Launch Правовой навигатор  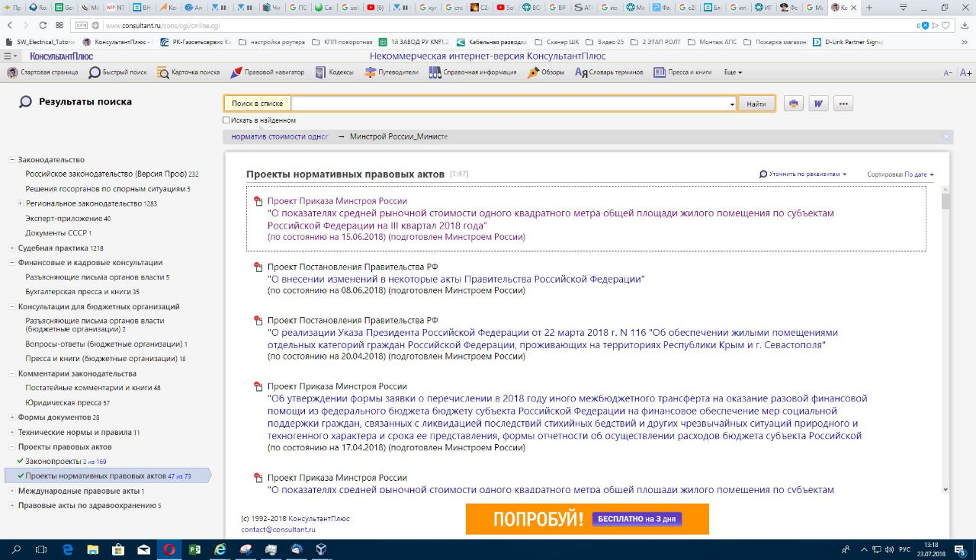268,72
